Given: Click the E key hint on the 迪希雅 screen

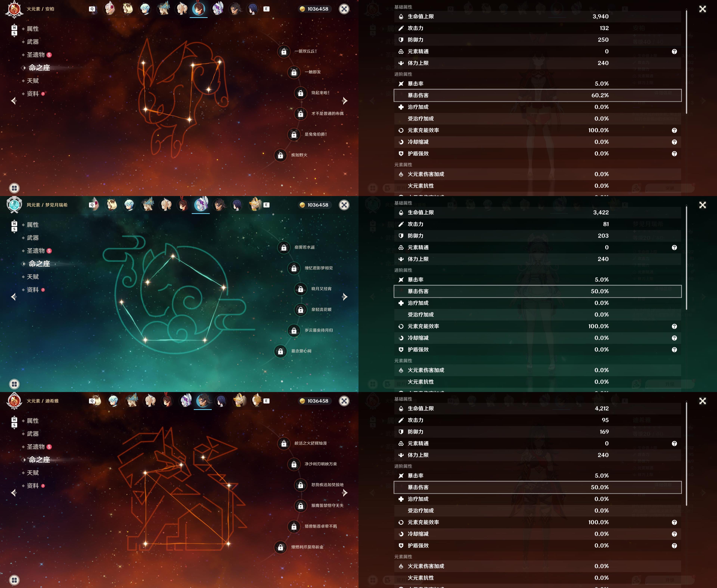Looking at the screenshot, I should point(266,401).
